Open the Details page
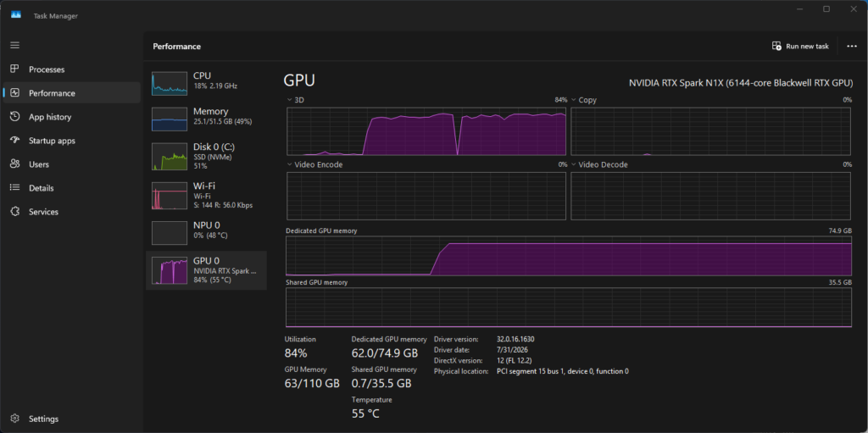This screenshot has width=868, height=433. coord(41,188)
